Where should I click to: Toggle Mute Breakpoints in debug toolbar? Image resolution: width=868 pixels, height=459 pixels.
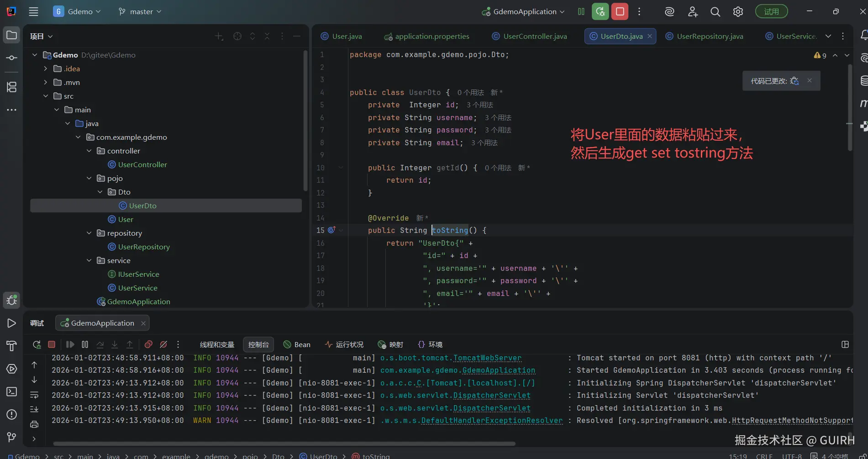163,344
